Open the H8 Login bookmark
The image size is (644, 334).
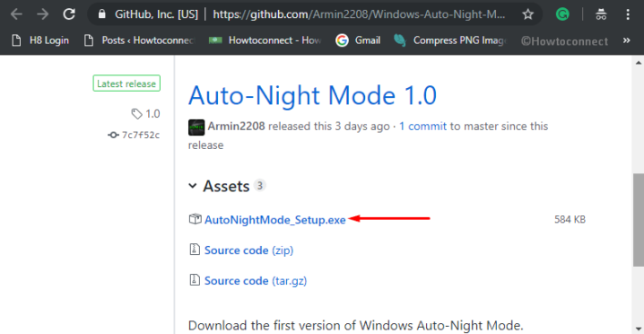[40, 40]
